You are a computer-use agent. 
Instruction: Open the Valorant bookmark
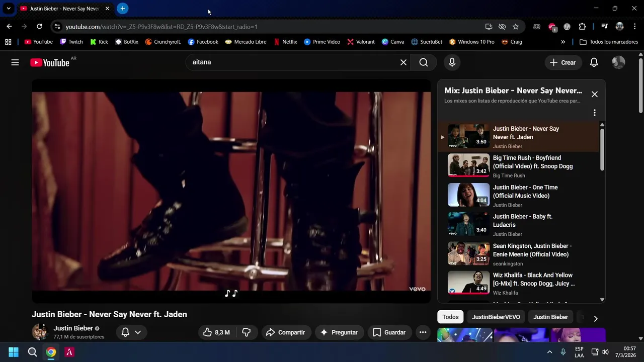[361, 42]
